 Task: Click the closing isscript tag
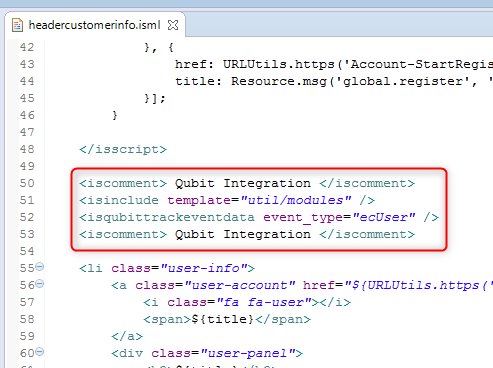point(123,149)
